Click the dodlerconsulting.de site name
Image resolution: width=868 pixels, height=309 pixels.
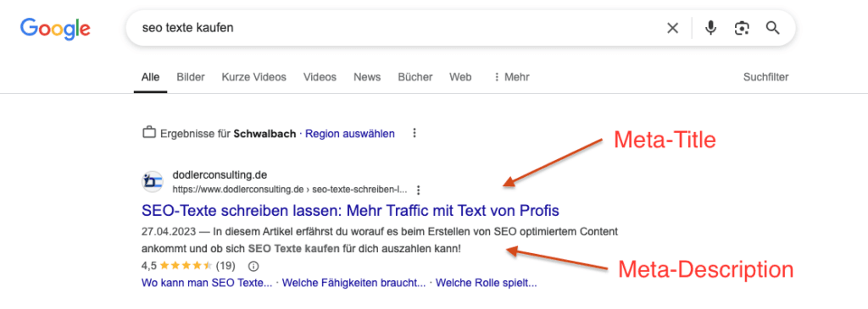coord(220,175)
